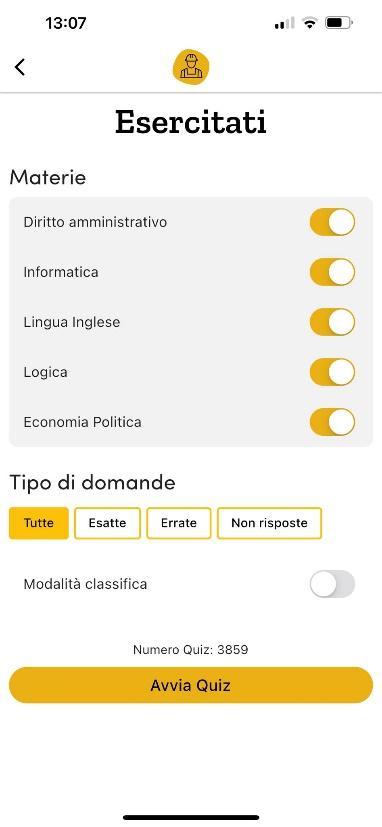Start the quiz with Avvia Quiz
The height and width of the screenshot is (827, 382).
pyautogui.click(x=191, y=685)
